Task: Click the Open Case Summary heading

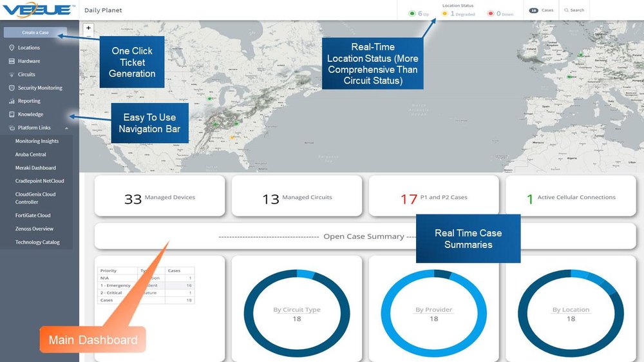Action: 364,236
